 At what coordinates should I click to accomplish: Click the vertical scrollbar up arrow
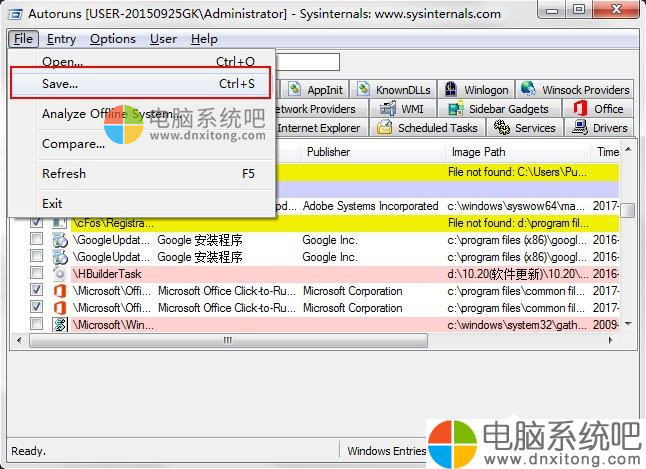pos(628,149)
